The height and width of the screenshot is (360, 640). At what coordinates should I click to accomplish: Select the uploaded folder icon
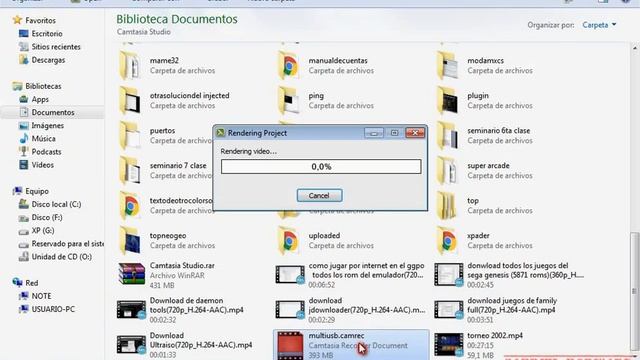(289, 240)
